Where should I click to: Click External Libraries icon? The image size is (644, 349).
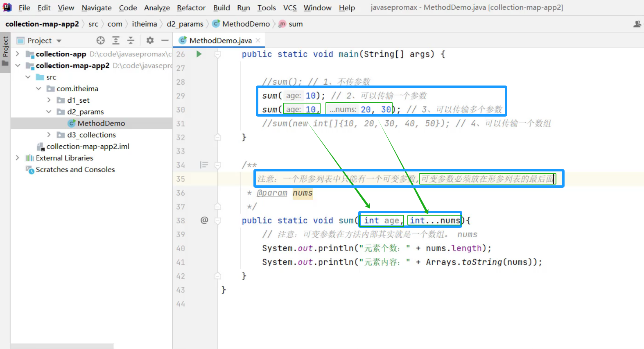(x=29, y=158)
